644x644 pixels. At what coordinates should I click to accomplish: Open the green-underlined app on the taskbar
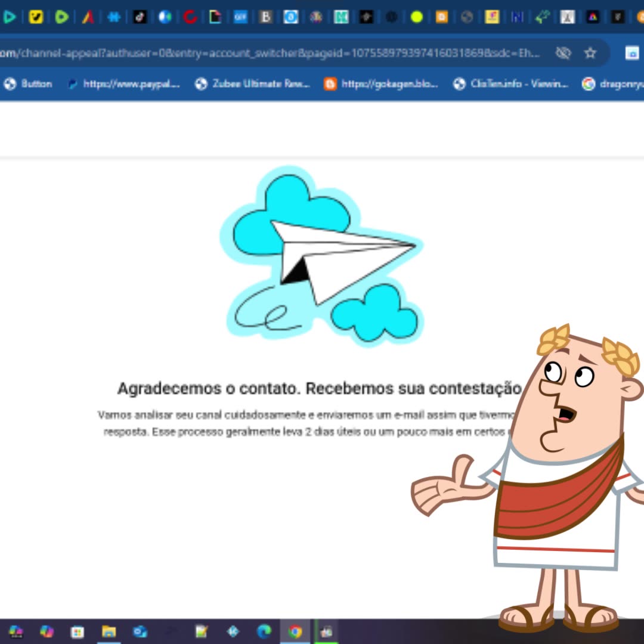[x=327, y=631]
